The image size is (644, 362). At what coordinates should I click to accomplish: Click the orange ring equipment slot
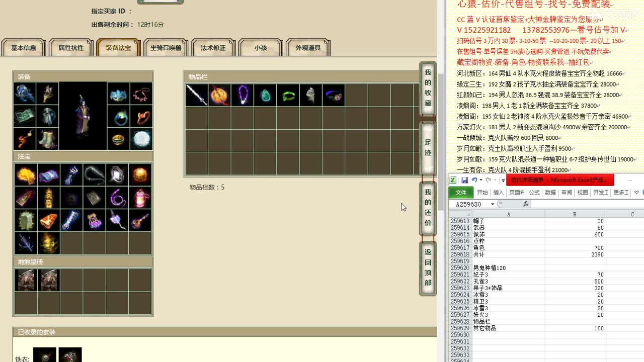[x=141, y=116]
